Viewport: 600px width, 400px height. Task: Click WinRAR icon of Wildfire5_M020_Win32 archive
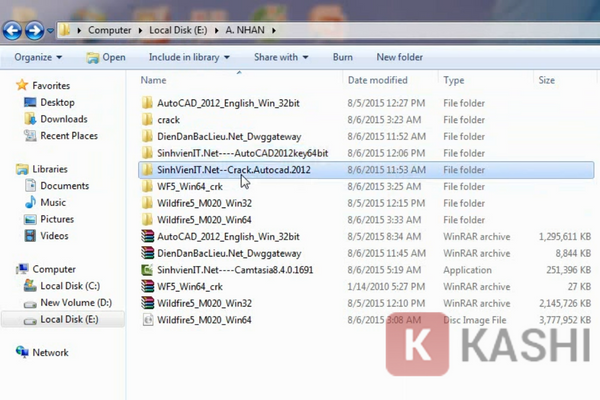coord(147,303)
